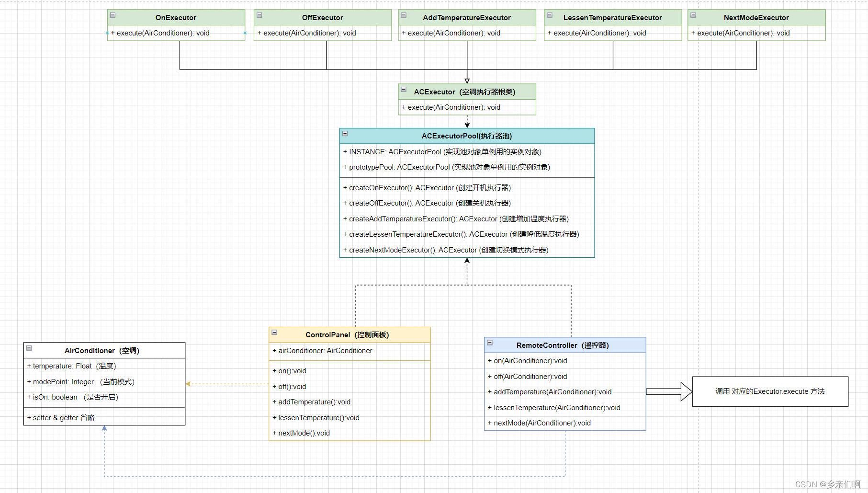Image resolution: width=868 pixels, height=493 pixels.
Task: Select isOn: boolean attribute row
Action: (x=104, y=397)
